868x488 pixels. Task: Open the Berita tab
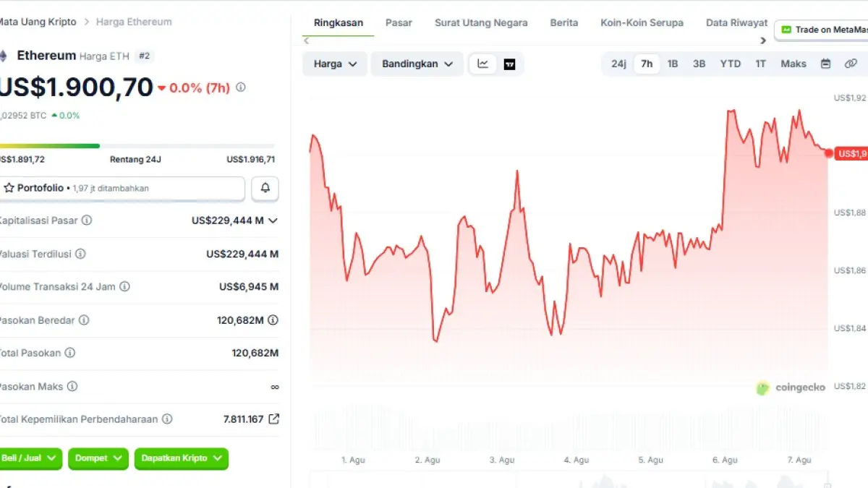pos(564,22)
